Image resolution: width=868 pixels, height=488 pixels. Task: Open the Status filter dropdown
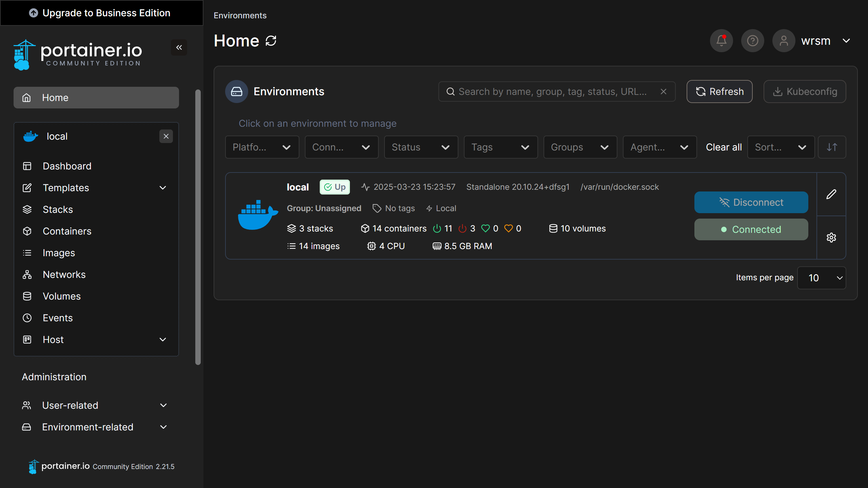click(x=421, y=147)
